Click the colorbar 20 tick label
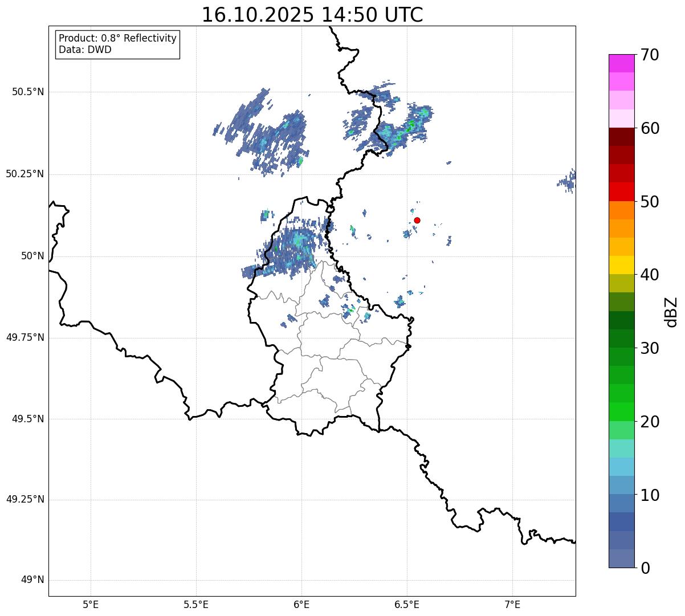The width and height of the screenshot is (685, 616). coord(650,422)
